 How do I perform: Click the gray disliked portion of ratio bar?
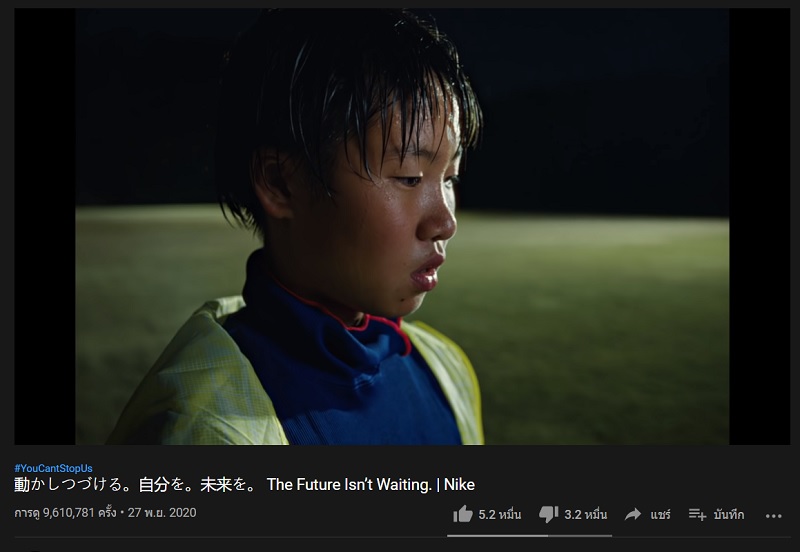tap(580, 536)
